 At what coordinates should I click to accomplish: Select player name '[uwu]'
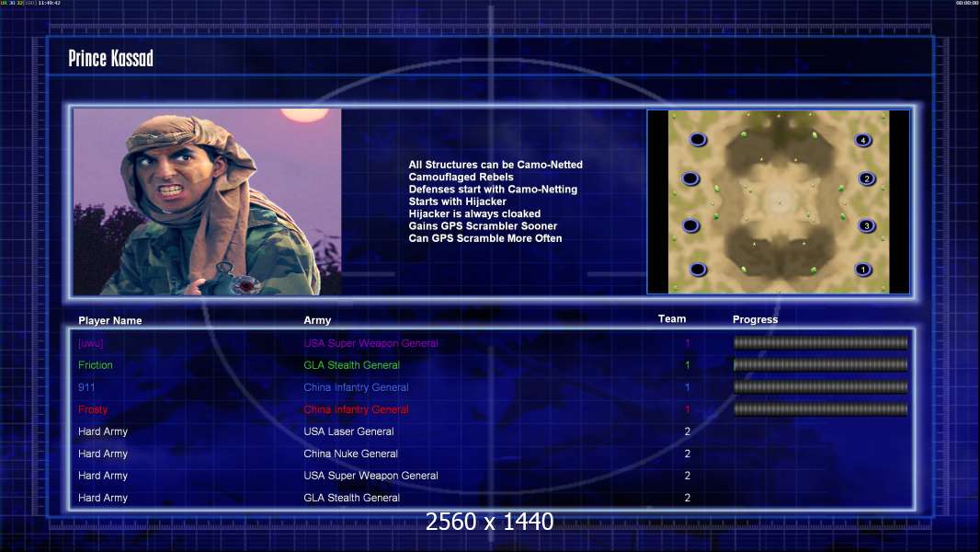91,343
